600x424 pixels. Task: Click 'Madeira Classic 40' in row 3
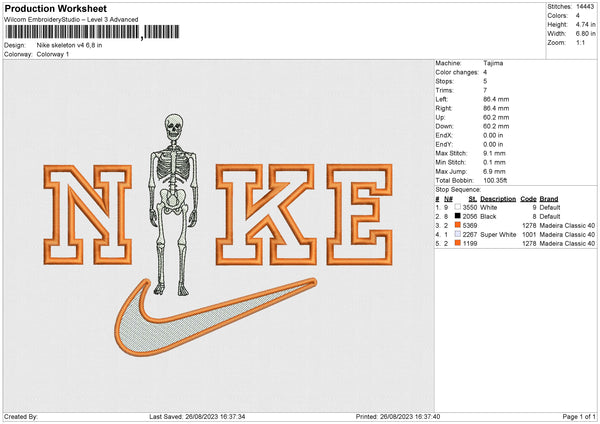[567, 225]
